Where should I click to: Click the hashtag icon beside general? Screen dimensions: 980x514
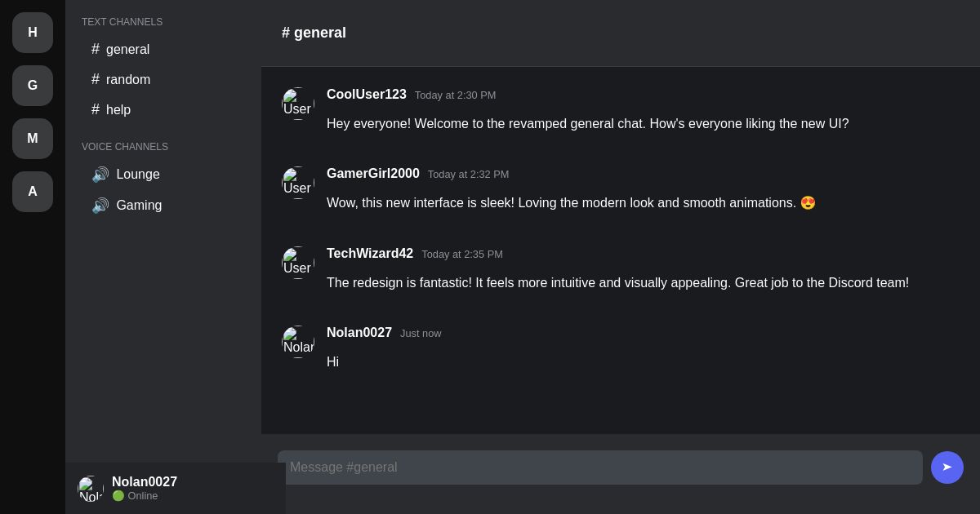coord(96,49)
